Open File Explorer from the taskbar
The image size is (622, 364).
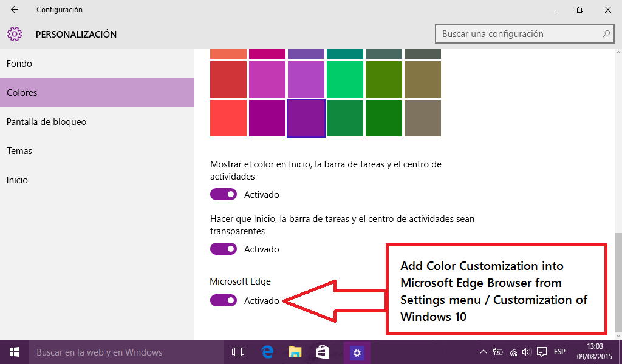click(x=295, y=352)
